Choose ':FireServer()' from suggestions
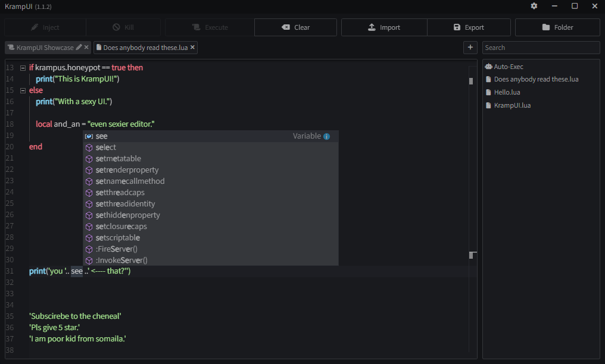 [211, 249]
